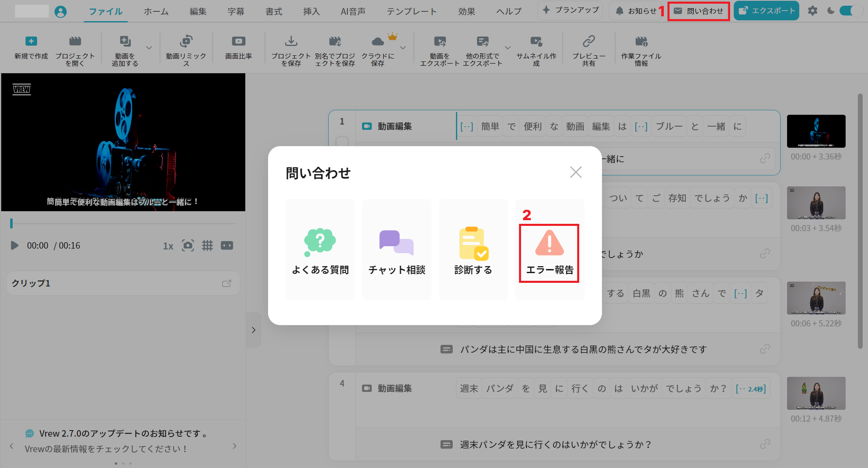
Task: Go to the next notice with right arrow
Action: click(235, 446)
